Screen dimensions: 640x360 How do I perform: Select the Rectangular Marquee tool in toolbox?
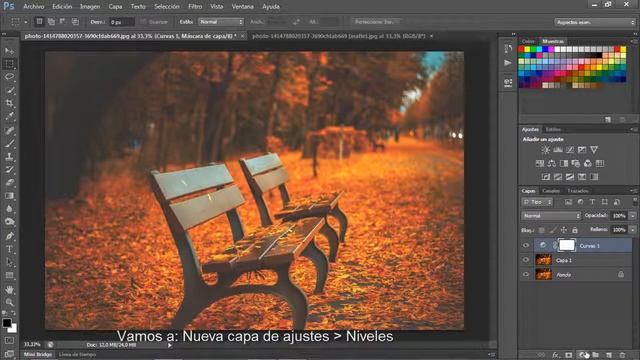(x=9, y=64)
